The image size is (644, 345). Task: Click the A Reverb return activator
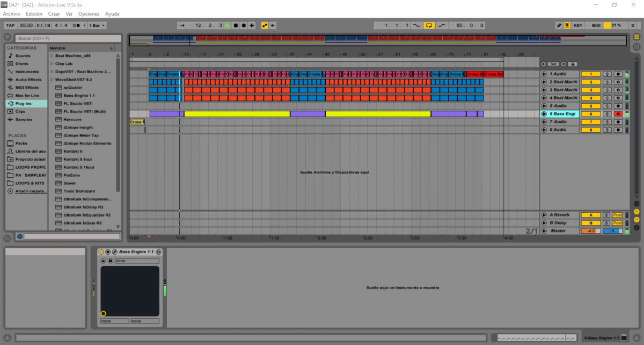591,215
